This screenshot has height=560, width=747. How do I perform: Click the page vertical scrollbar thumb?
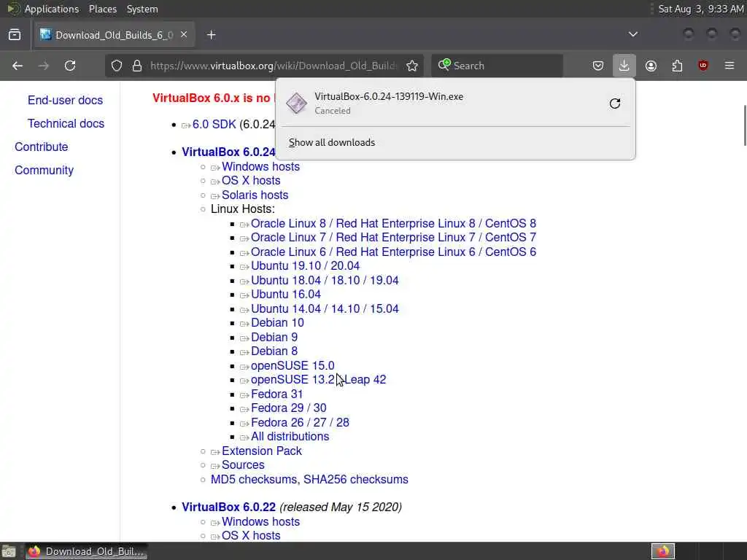coord(745,125)
